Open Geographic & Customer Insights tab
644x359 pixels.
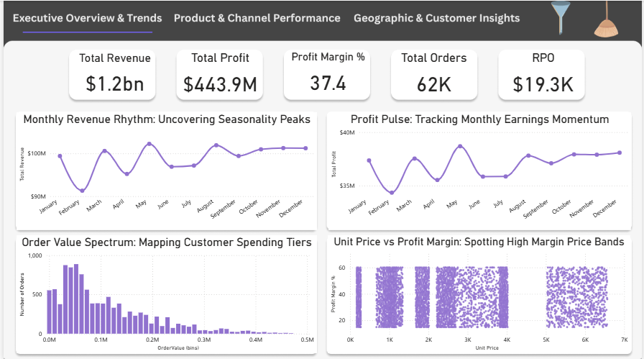point(436,18)
